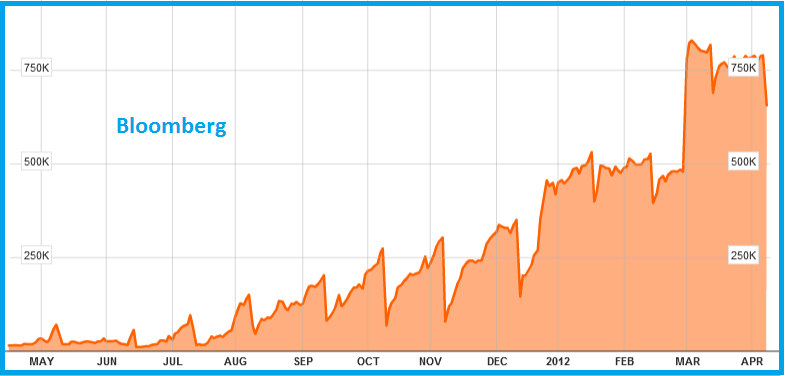This screenshot has height=376, width=785.
Task: Click the AUG month axis label
Action: point(235,362)
